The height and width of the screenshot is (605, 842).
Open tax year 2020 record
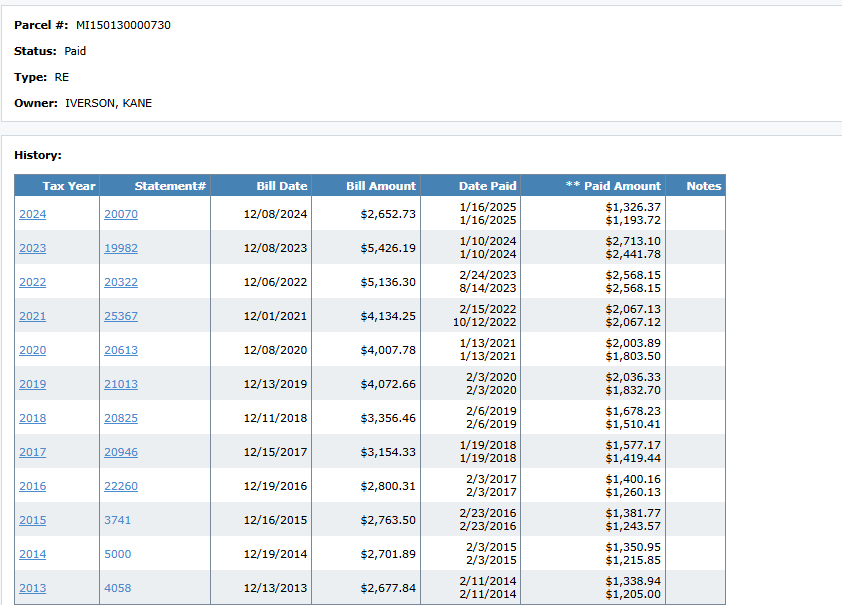pos(32,350)
